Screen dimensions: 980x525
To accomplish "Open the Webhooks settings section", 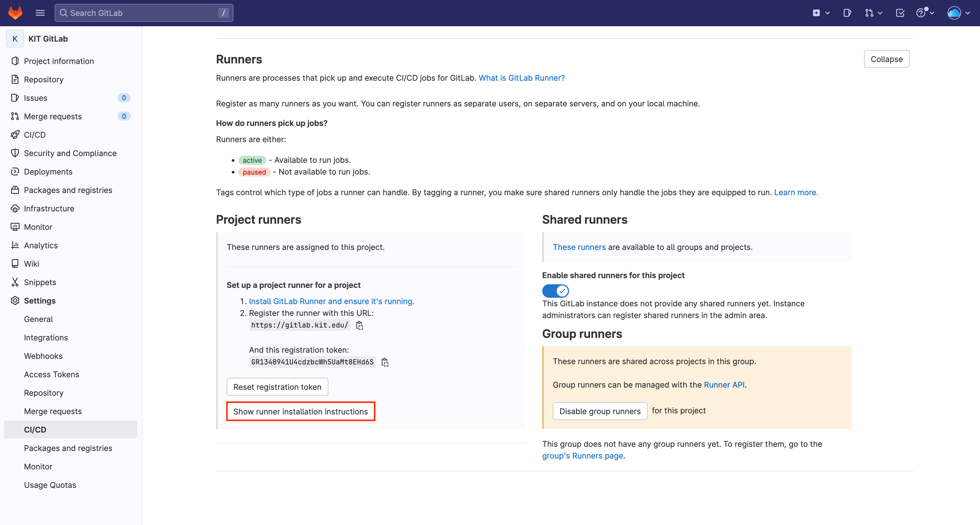I will click(43, 356).
